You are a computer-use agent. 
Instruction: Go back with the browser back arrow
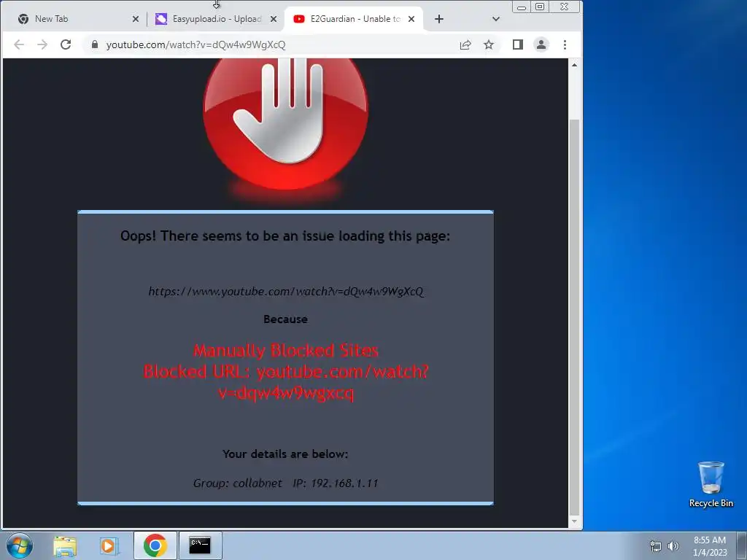pyautogui.click(x=18, y=44)
